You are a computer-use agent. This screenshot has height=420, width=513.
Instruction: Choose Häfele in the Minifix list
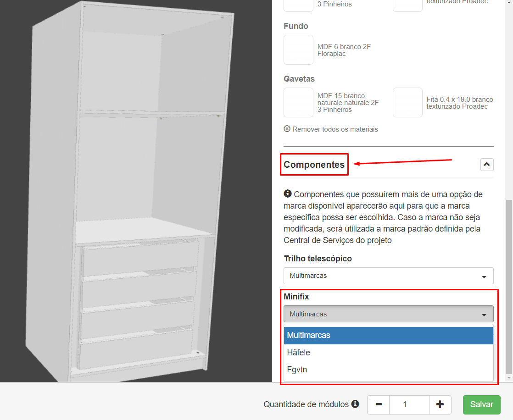click(388, 353)
